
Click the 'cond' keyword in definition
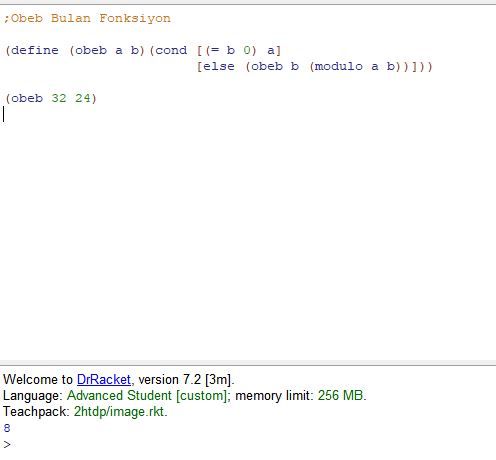pos(171,50)
